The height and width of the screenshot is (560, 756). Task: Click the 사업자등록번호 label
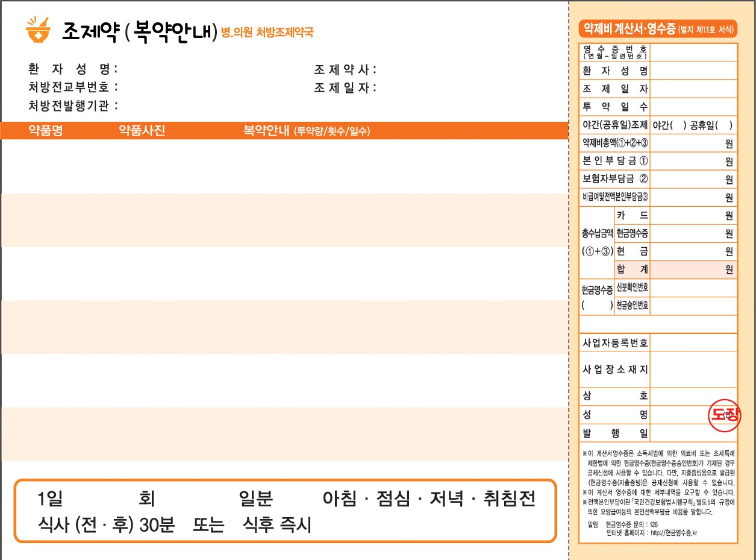pyautogui.click(x=615, y=342)
